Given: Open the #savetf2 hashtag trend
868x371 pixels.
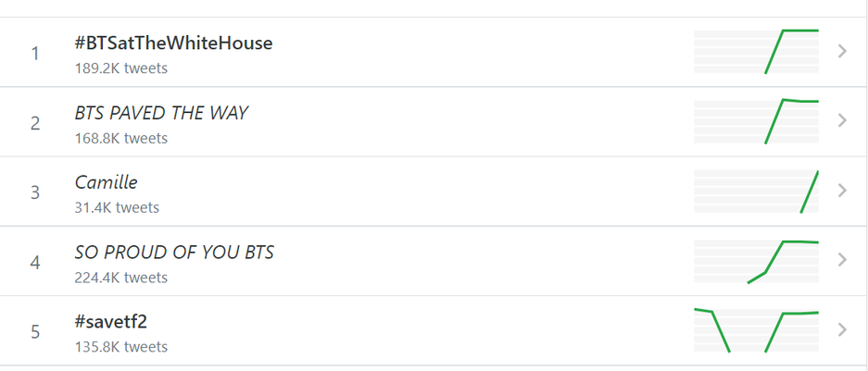Looking at the screenshot, I should (x=111, y=321).
